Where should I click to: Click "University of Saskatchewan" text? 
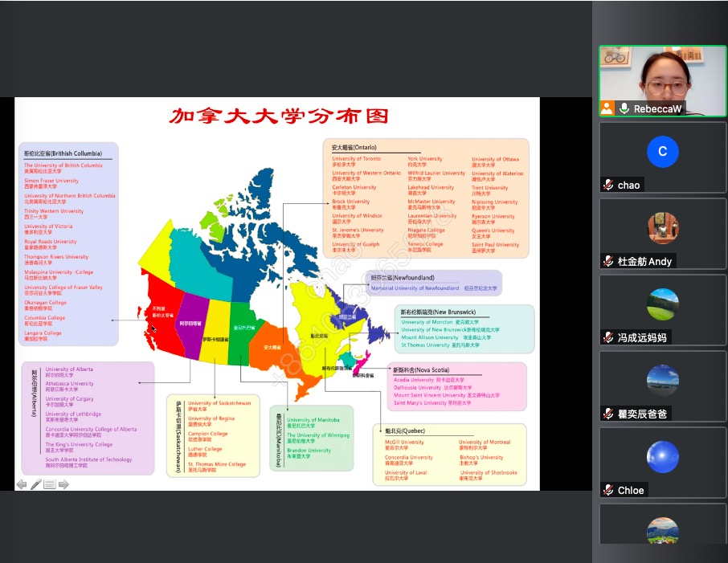pos(219,403)
